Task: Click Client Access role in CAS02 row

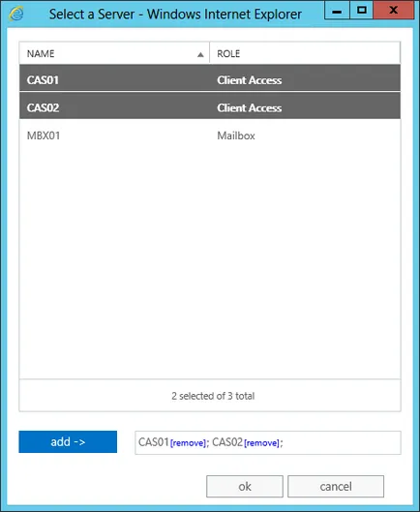Action: 249,107
